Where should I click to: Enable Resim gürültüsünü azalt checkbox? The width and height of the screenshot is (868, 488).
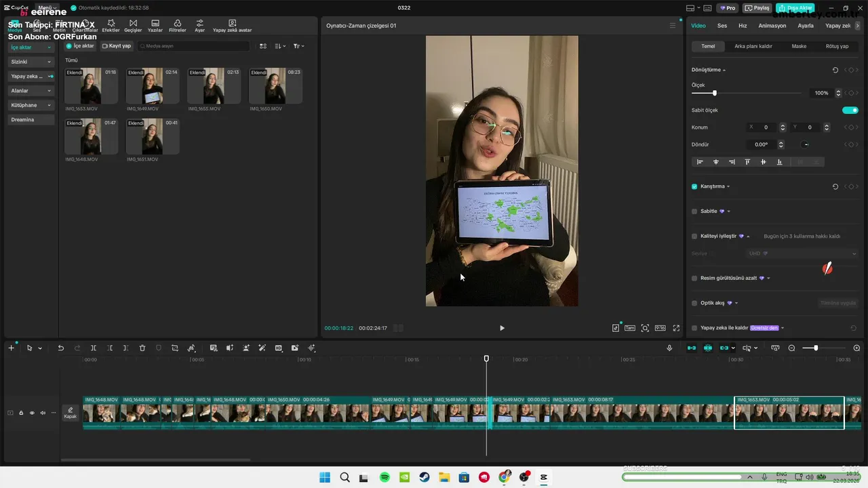[x=694, y=278]
